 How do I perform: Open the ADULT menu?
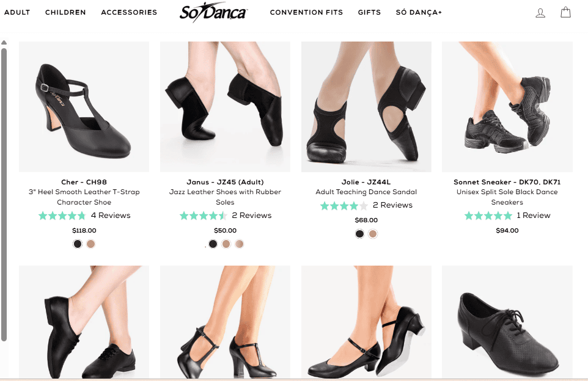coord(17,12)
